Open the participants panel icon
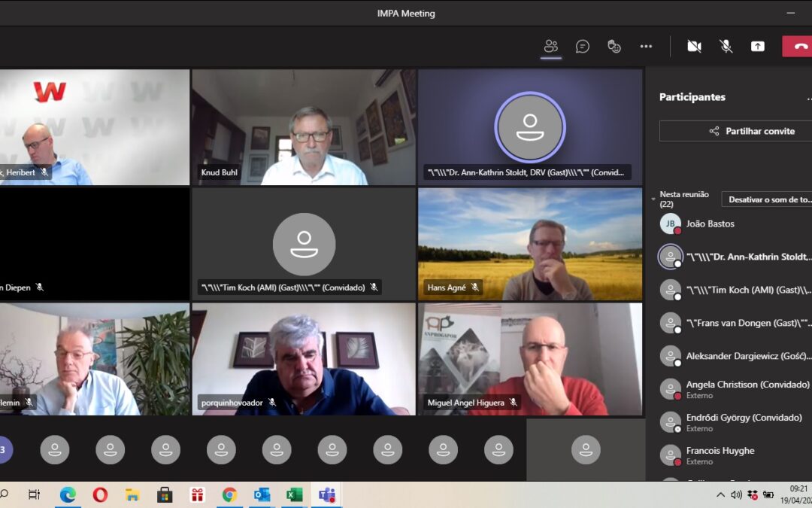The height and width of the screenshot is (508, 812). 551,46
